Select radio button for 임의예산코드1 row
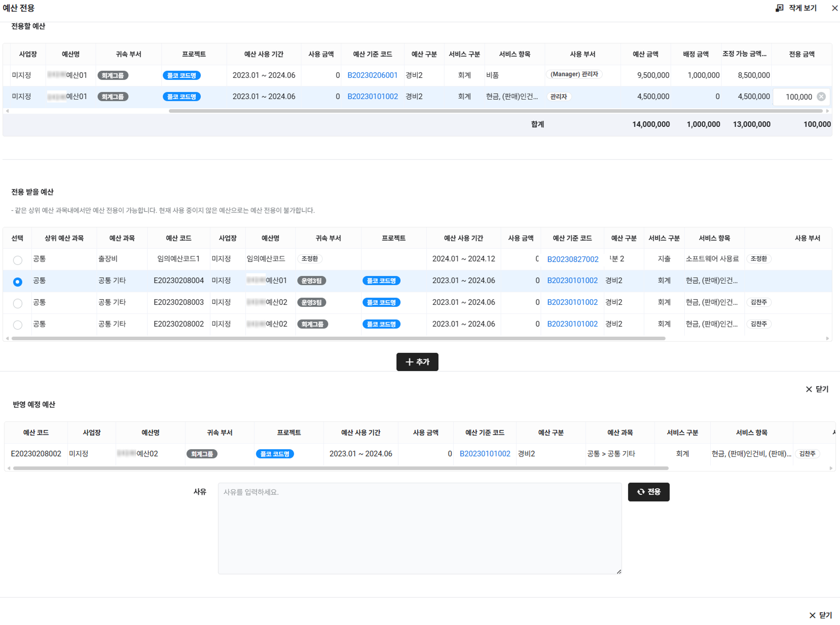The image size is (840, 625). [x=18, y=260]
